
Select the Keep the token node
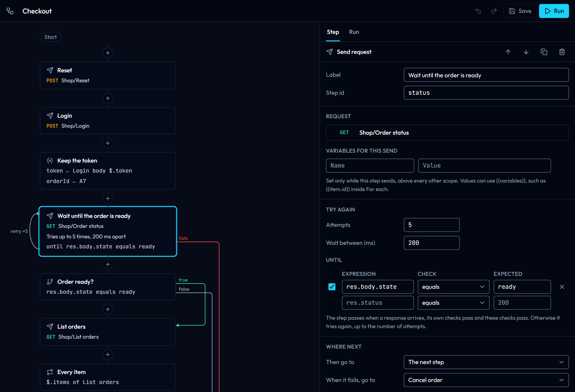[108, 171]
